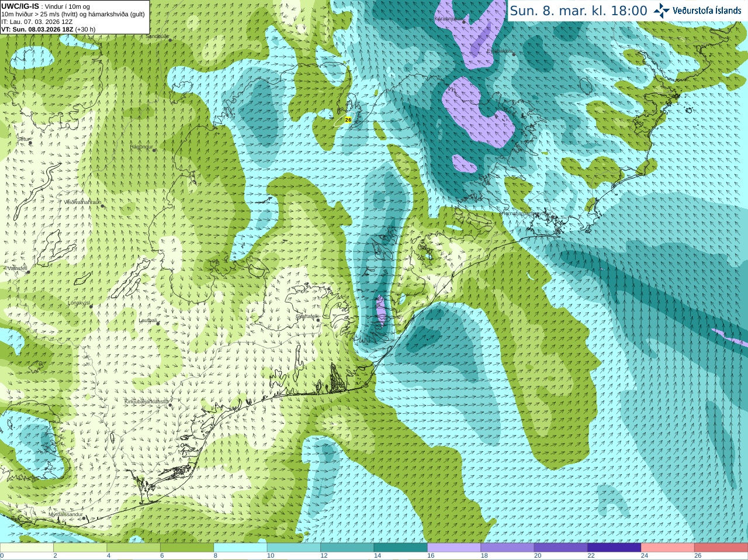Click the 'IT: Lau. 07. 03. 2026 12Z' line

tap(37, 22)
